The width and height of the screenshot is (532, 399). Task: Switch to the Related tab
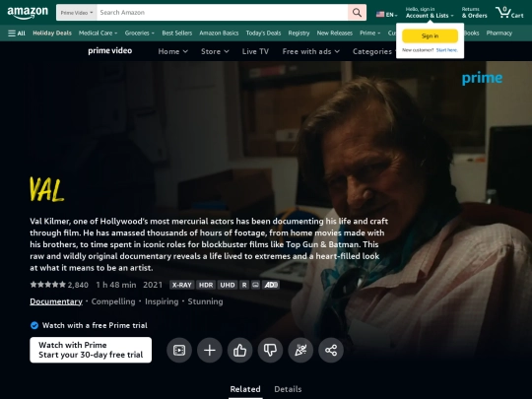point(245,389)
